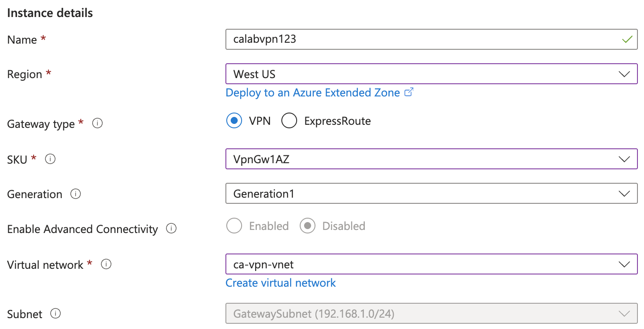
Task: Click the Gateway type label
Action: (x=41, y=124)
